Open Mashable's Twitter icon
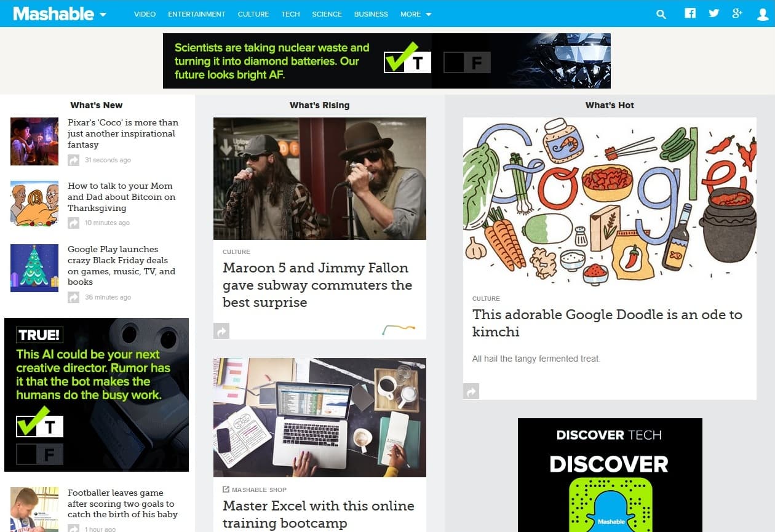775x532 pixels. pos(713,14)
